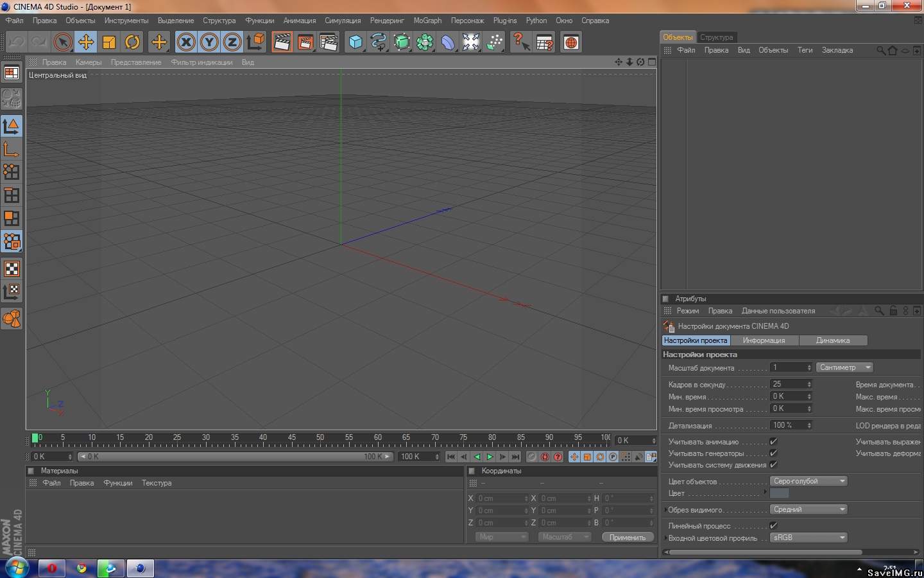Render the active view with clapperboard icon

pyautogui.click(x=282, y=42)
